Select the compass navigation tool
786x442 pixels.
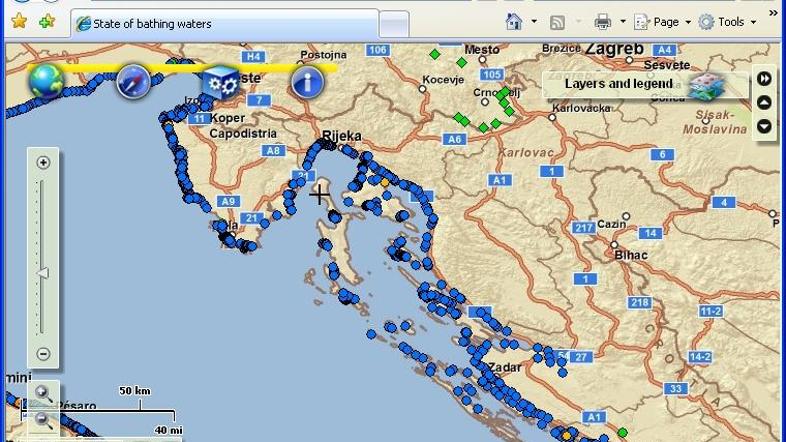click(x=133, y=81)
